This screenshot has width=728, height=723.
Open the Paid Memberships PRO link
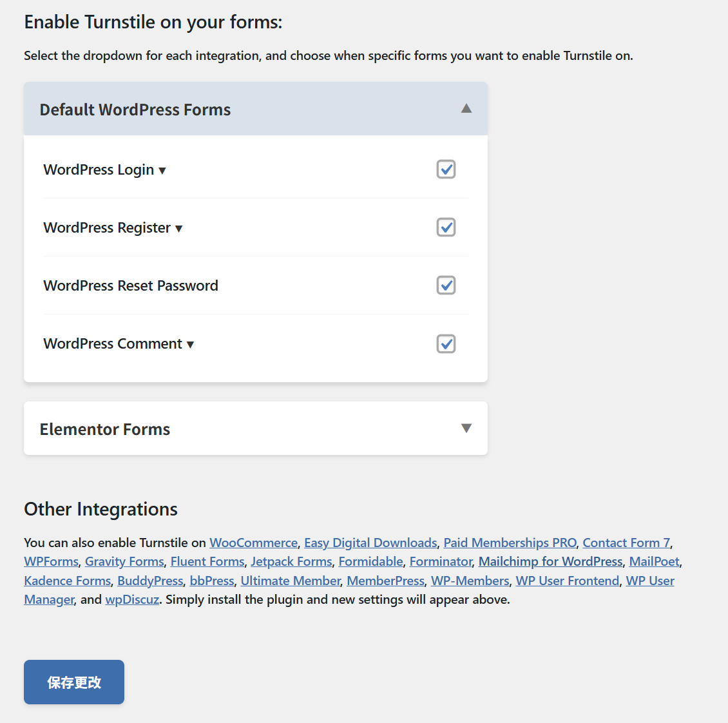(x=510, y=543)
